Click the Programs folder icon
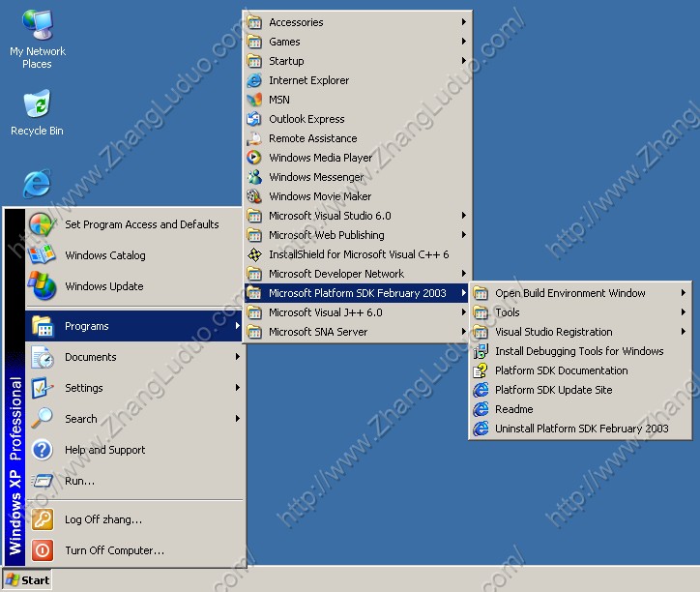Image resolution: width=700 pixels, height=592 pixels. (43, 326)
